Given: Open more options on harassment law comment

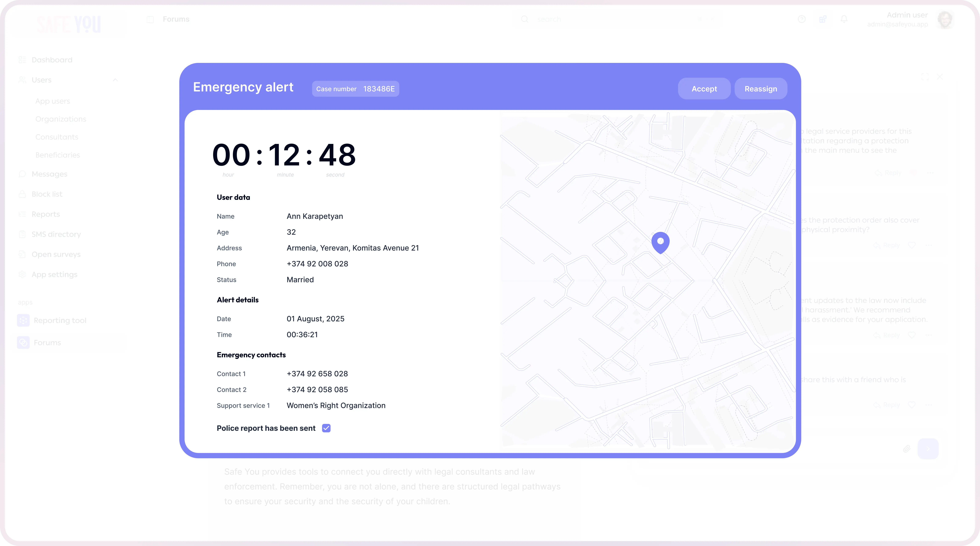Looking at the screenshot, I should (x=929, y=335).
